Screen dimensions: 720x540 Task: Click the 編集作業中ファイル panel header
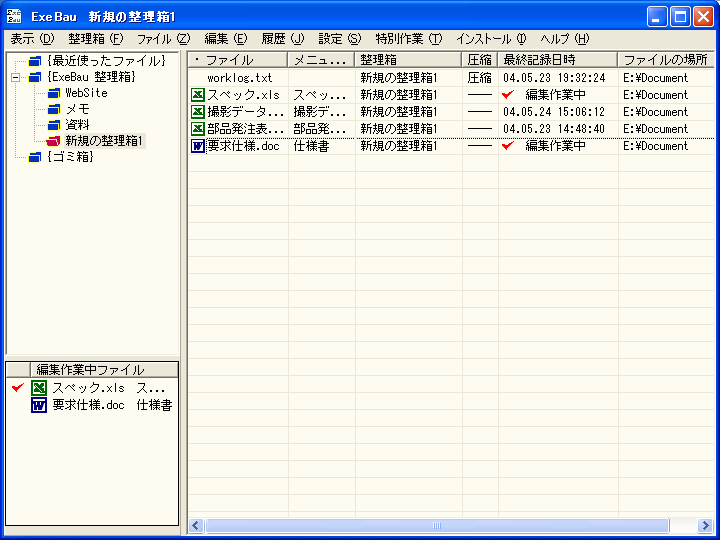(104, 369)
